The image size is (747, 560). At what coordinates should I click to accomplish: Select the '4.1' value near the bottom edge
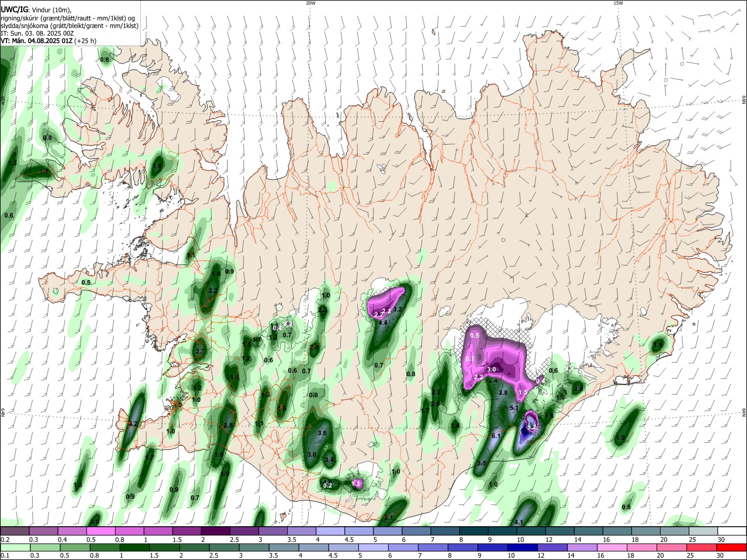[x=519, y=522]
